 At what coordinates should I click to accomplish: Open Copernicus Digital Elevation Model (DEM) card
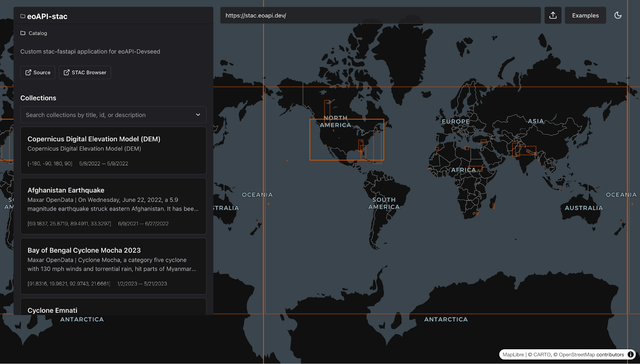113,150
